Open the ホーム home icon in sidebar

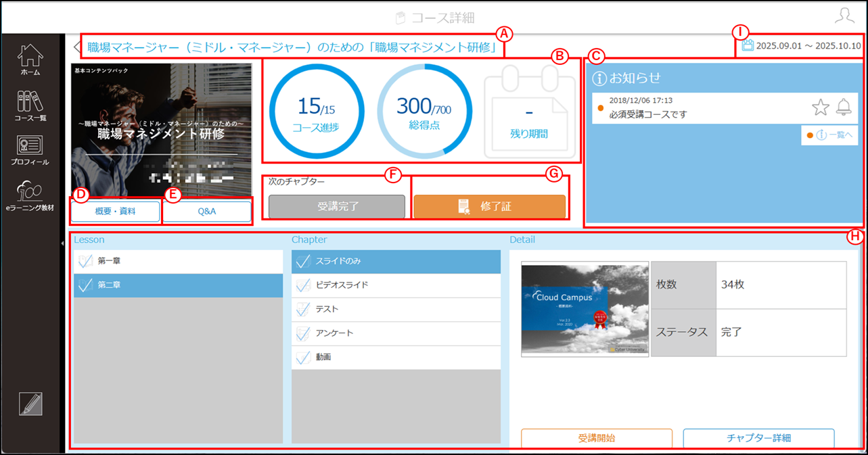pos(30,59)
